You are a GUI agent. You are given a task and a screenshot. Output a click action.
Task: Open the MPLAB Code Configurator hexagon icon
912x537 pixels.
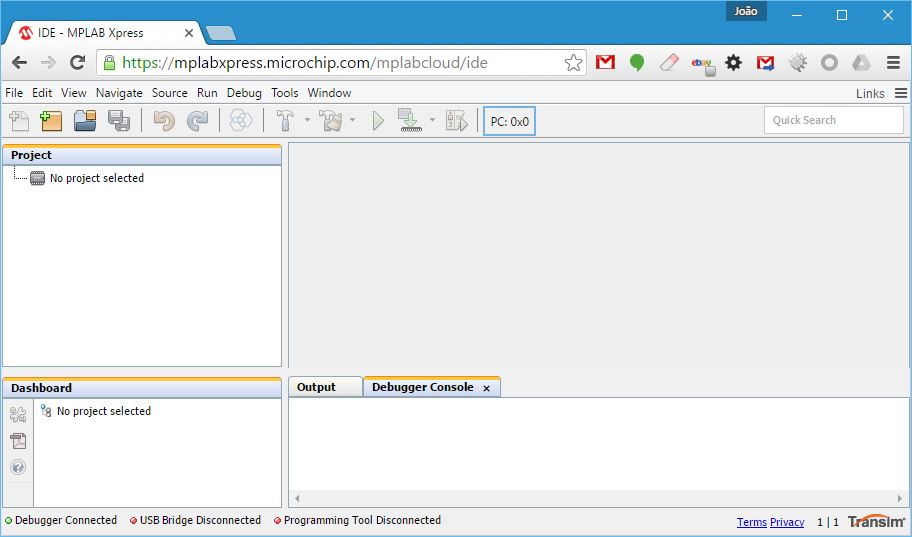[241, 121]
